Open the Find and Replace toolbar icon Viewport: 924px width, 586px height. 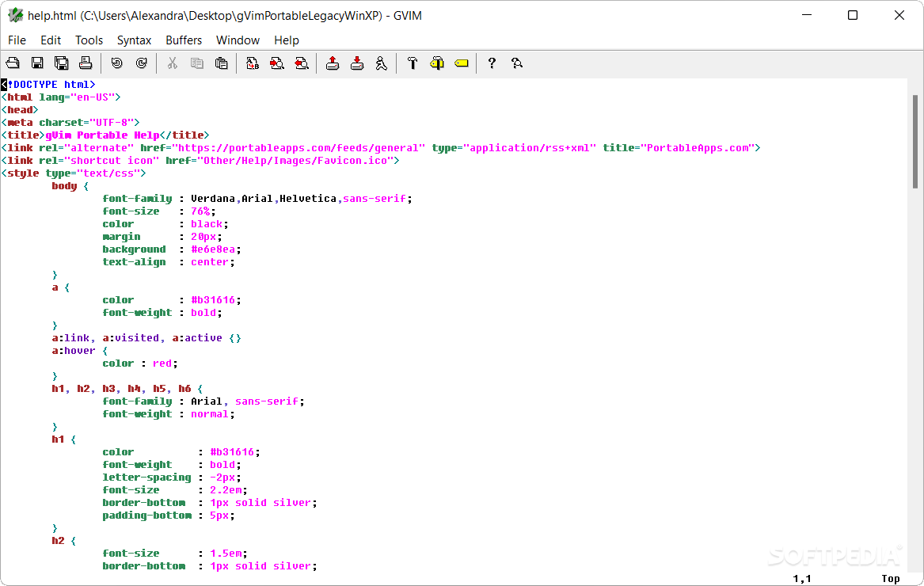click(x=253, y=63)
